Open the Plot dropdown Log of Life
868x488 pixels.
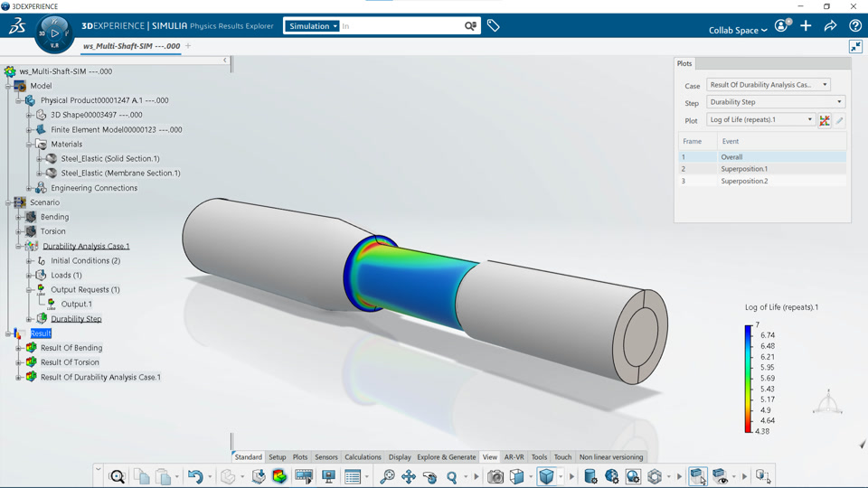click(x=760, y=119)
